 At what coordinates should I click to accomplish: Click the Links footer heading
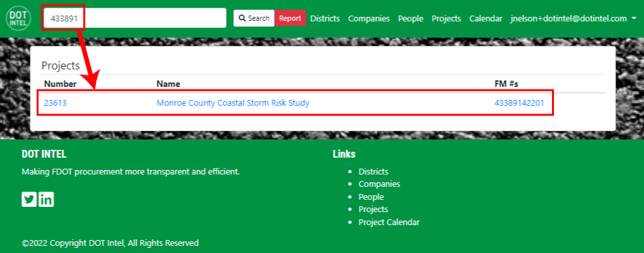point(344,154)
